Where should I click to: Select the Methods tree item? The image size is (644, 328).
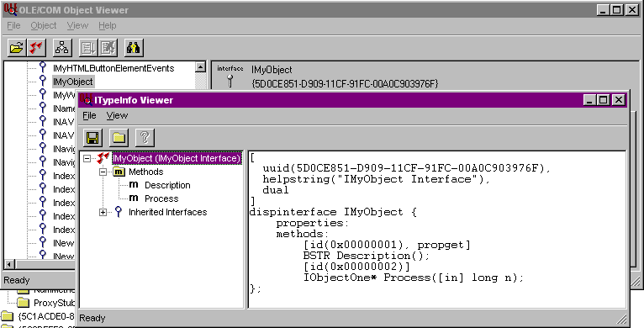click(145, 172)
